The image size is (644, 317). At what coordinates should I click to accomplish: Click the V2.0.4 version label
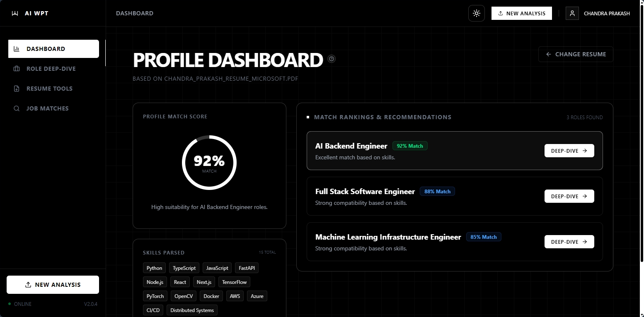click(91, 304)
